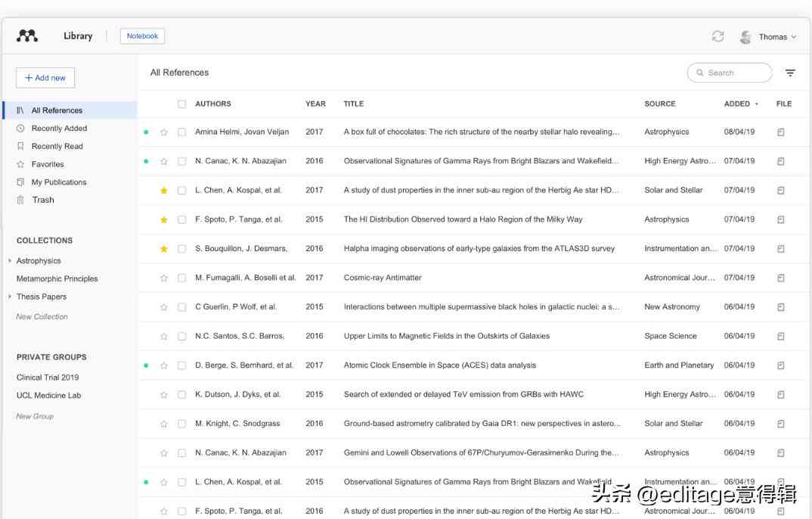Open file icon for Cosmic-ray Antimatter row
The image size is (812, 519).
tap(781, 278)
